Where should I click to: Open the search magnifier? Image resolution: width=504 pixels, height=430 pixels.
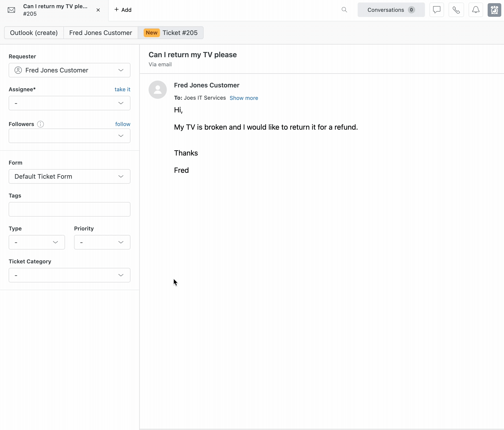point(344,10)
